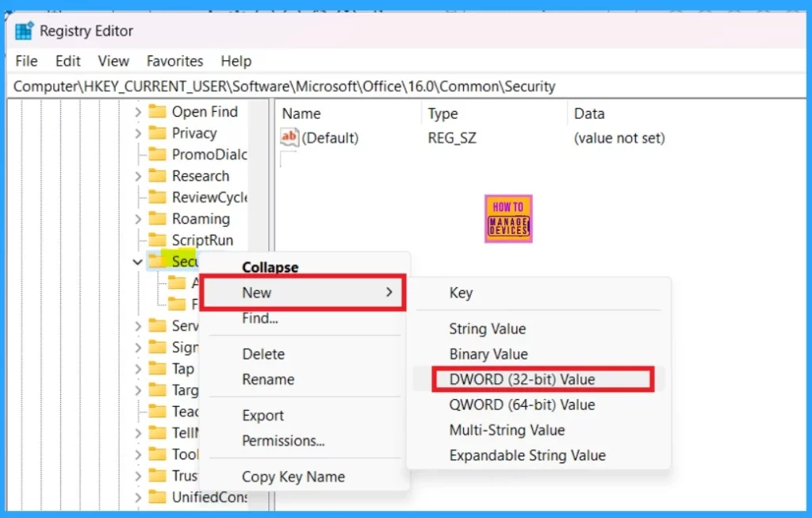Click the (value not set) data cell
The height and width of the screenshot is (518, 812).
[x=619, y=138]
